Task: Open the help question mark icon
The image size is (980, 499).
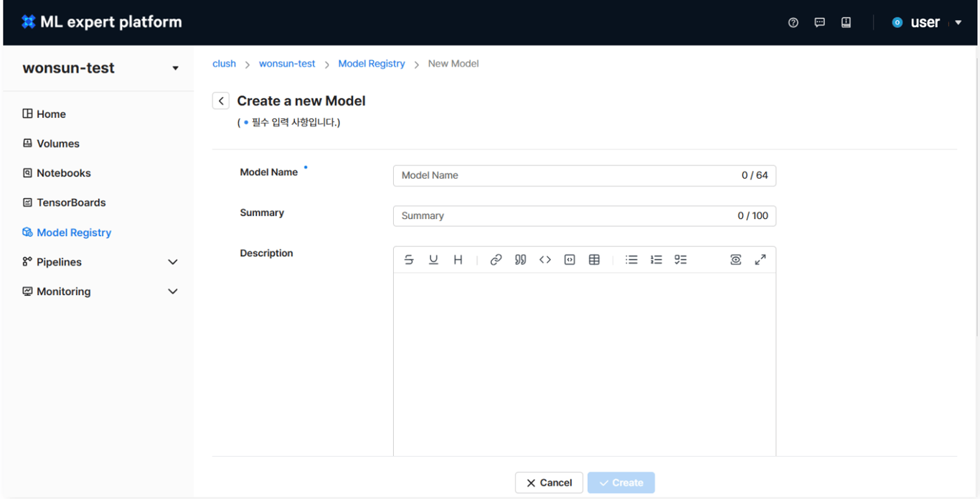Action: pos(793,22)
